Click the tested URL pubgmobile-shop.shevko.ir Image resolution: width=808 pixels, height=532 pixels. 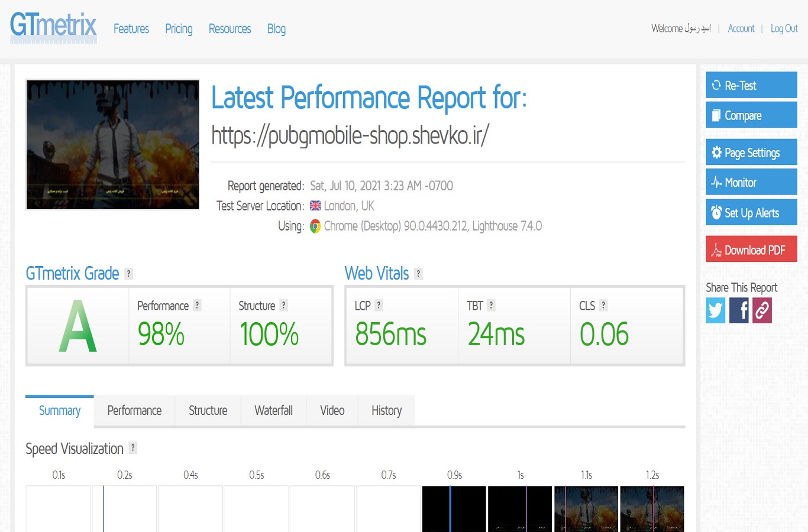click(x=350, y=135)
